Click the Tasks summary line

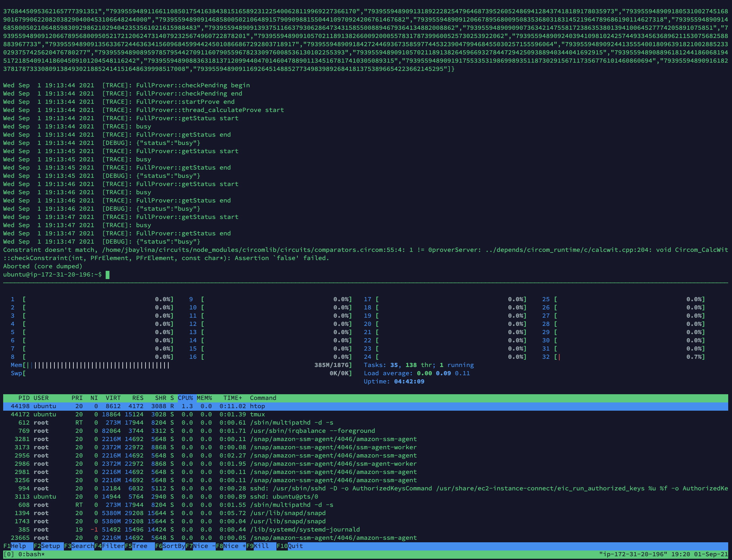(x=419, y=365)
